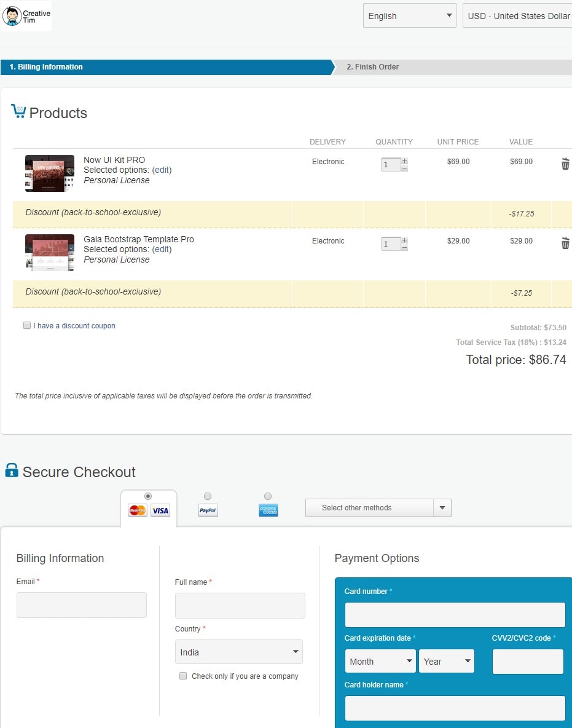The width and height of the screenshot is (572, 728).
Task: Expand the Select other methods dropdown
Action: coord(378,508)
